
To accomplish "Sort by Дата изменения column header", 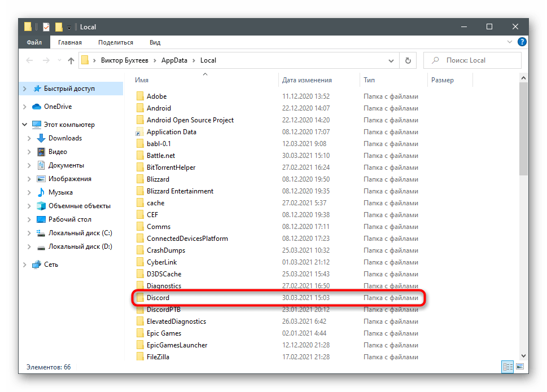I will tap(307, 80).
